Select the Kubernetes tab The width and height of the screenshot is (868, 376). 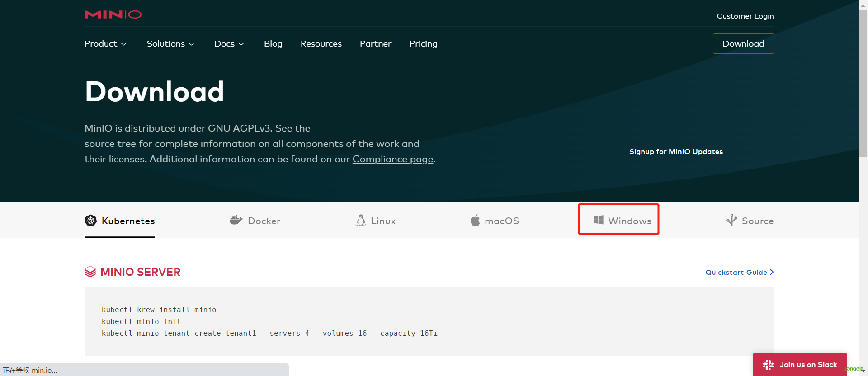pyautogui.click(x=120, y=221)
